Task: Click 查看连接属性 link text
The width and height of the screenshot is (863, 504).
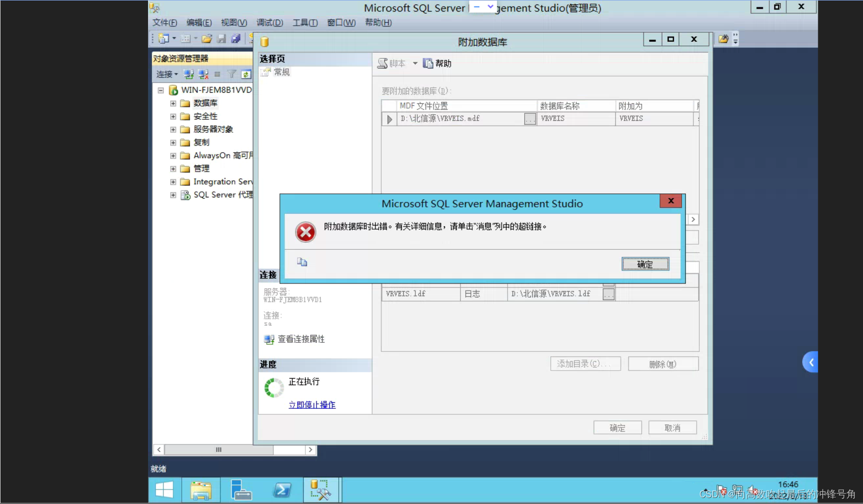Action: click(301, 339)
